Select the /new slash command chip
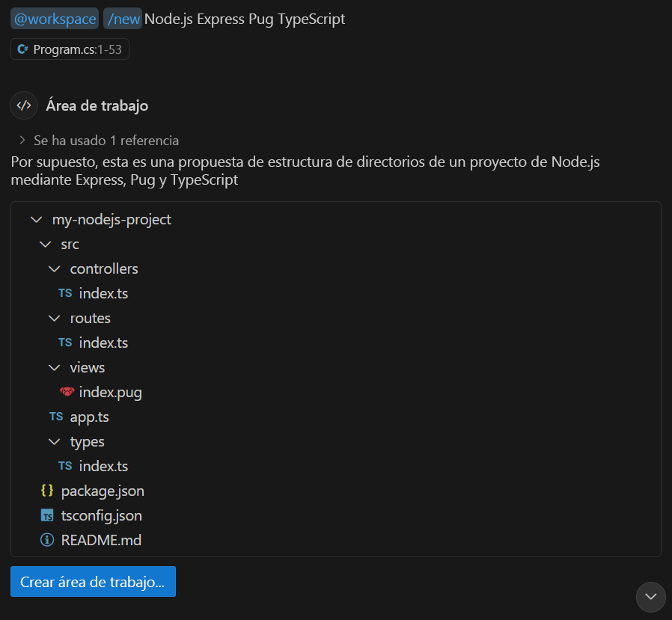The width and height of the screenshot is (672, 620). 123,18
